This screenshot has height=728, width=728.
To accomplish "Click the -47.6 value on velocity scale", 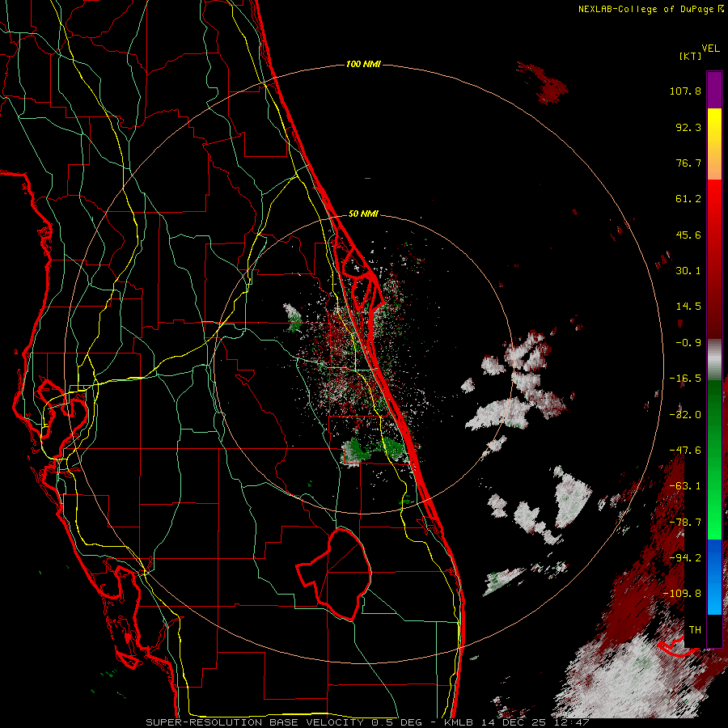I will pyautogui.click(x=685, y=451).
